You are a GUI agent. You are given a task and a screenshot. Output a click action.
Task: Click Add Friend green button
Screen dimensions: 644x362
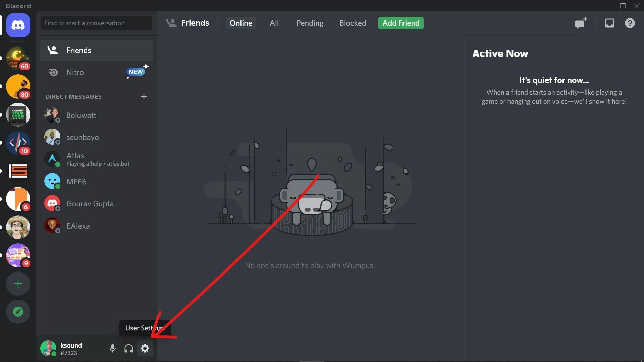point(401,23)
